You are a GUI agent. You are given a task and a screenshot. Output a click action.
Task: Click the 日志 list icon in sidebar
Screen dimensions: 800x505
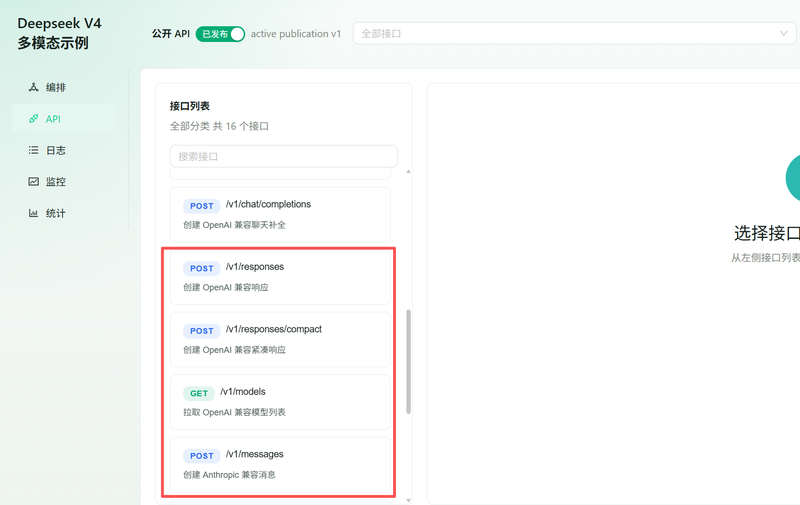[34, 150]
